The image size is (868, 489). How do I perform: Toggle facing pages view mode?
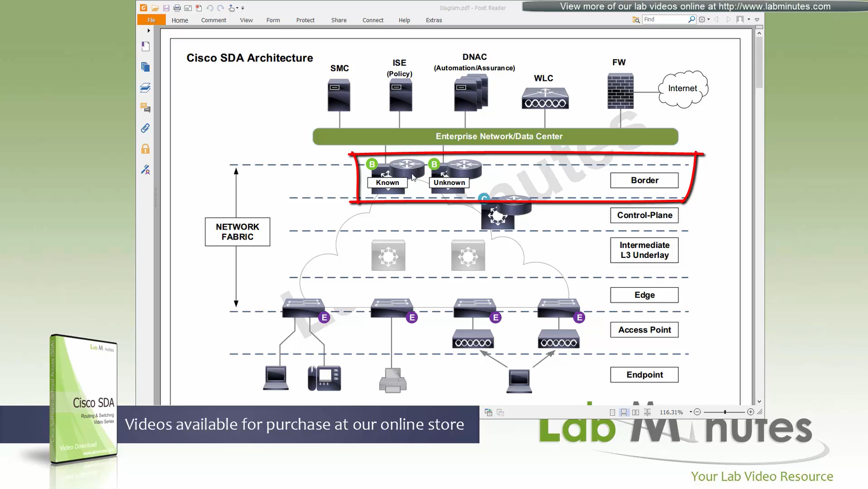pos(636,412)
